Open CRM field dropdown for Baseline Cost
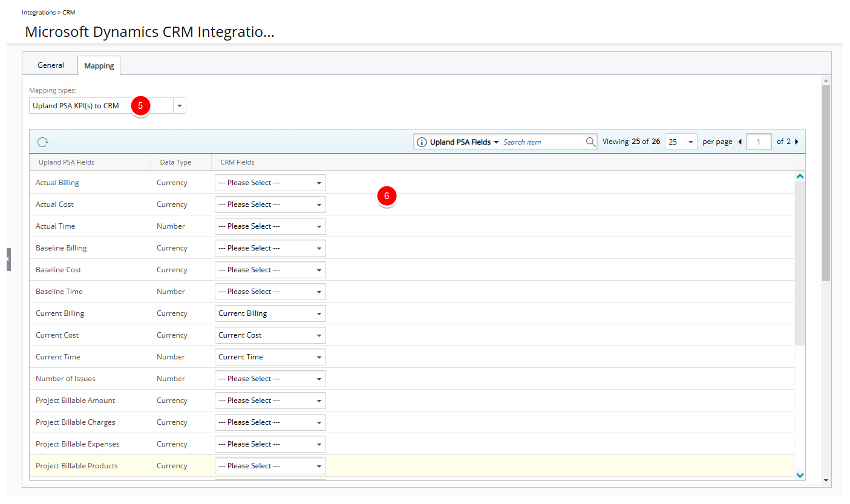Screen dimensions: 850x504 (270, 270)
